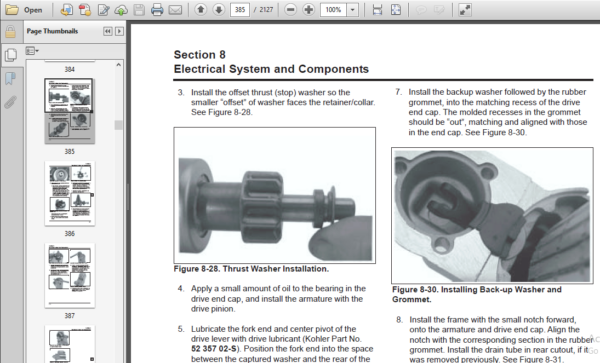
Task: Zoom out with the minus button
Action: [x=290, y=10]
